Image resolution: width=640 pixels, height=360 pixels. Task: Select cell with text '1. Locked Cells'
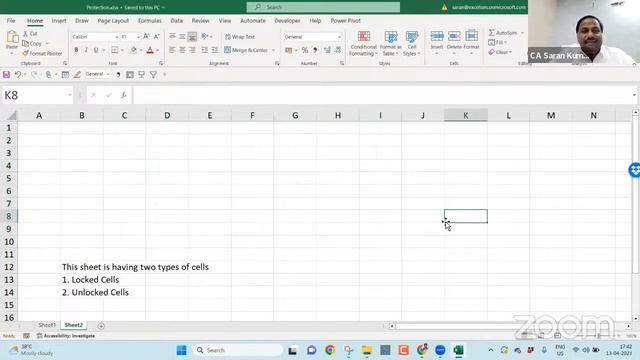(x=82, y=280)
